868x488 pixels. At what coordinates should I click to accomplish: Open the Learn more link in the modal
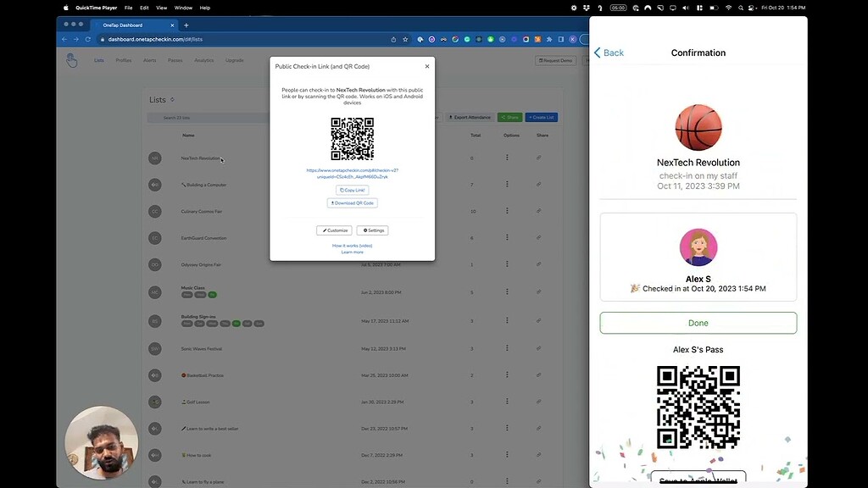pyautogui.click(x=353, y=252)
